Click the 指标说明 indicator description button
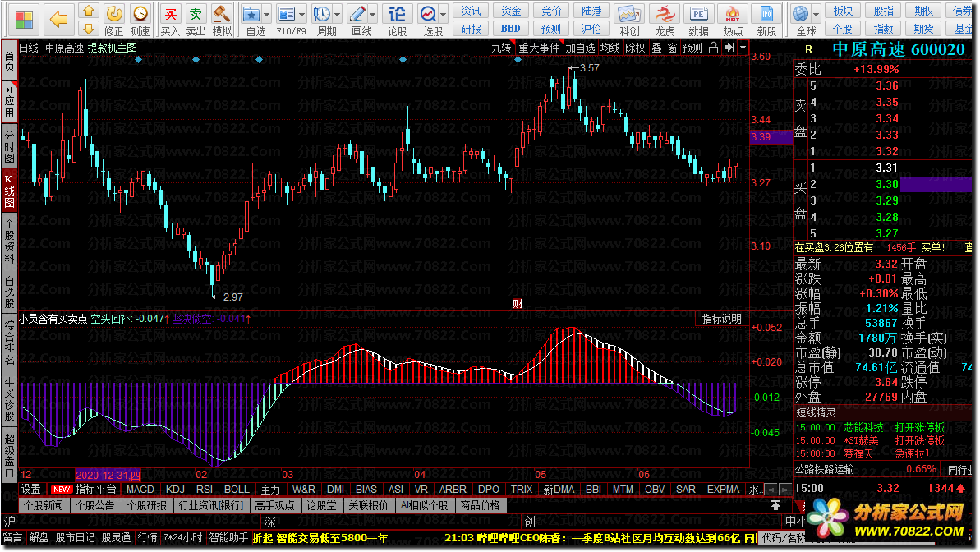This screenshot has height=552, width=980. (721, 319)
